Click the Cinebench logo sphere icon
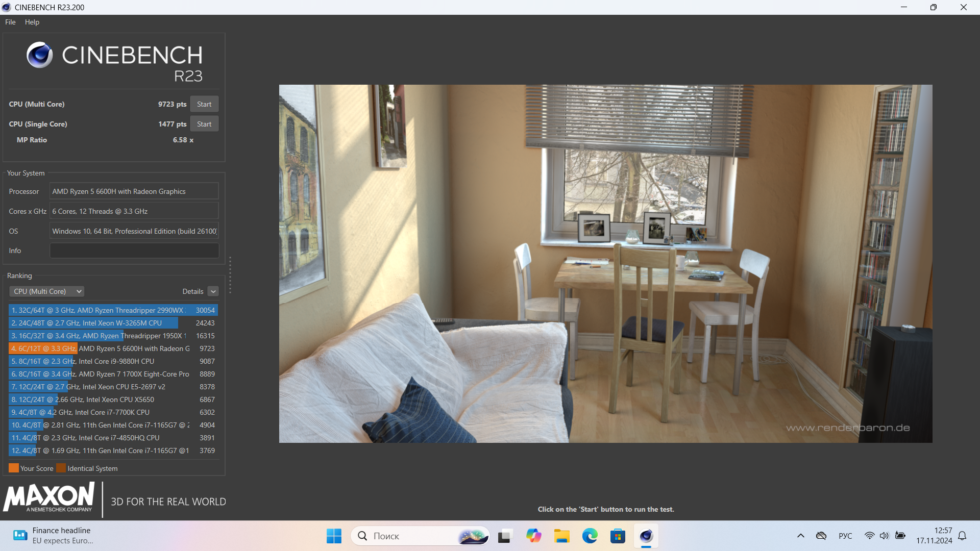Screen dimensions: 980x551 tap(39, 55)
